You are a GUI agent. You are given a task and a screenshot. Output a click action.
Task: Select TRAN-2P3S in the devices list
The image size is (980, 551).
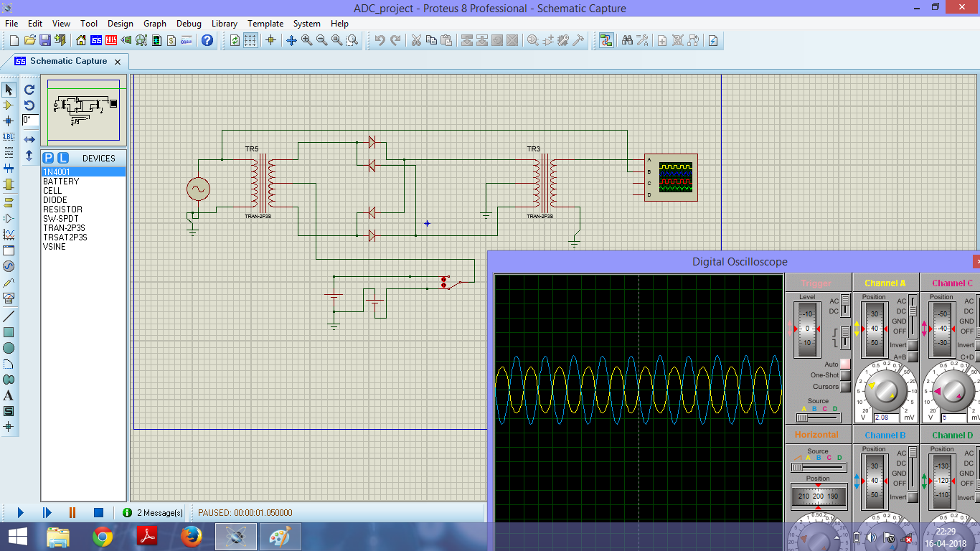coord(64,228)
